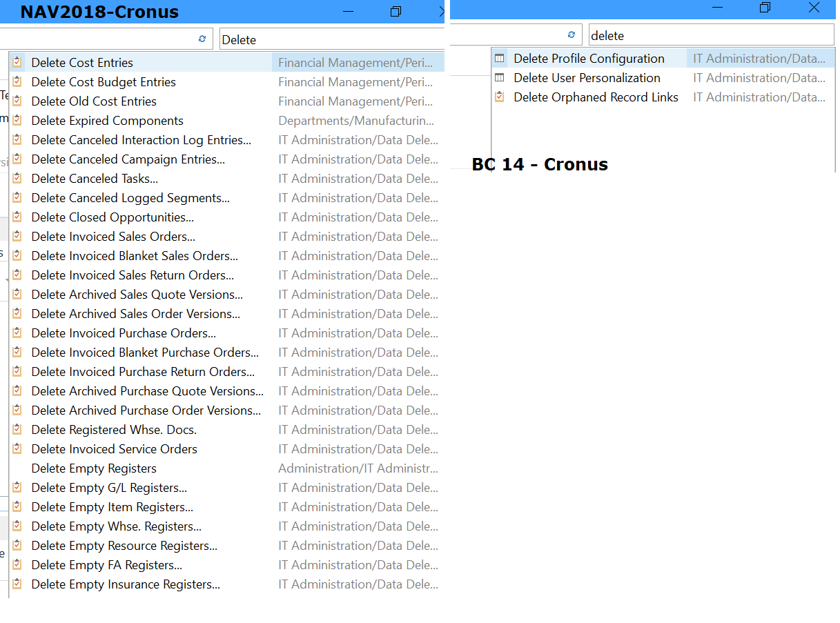Click the icon beside Delete Archived Sales Quote Versions
This screenshot has width=840, height=623.
click(x=17, y=294)
